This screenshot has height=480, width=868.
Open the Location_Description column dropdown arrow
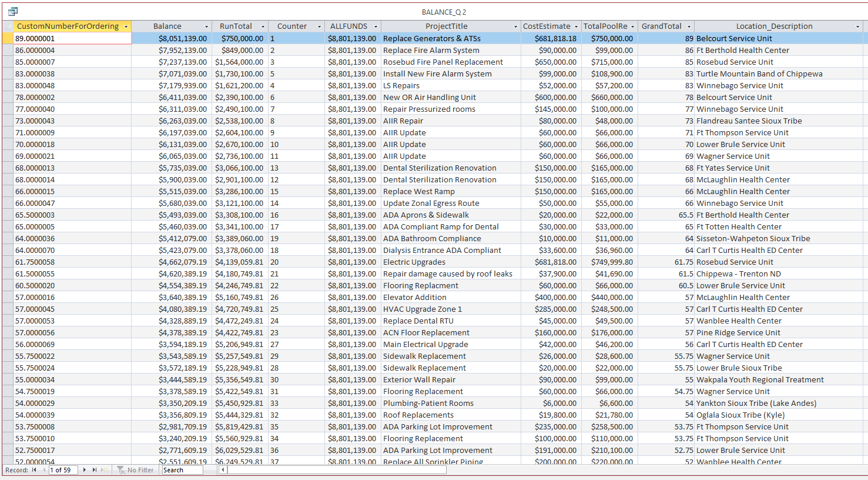pyautogui.click(x=857, y=26)
